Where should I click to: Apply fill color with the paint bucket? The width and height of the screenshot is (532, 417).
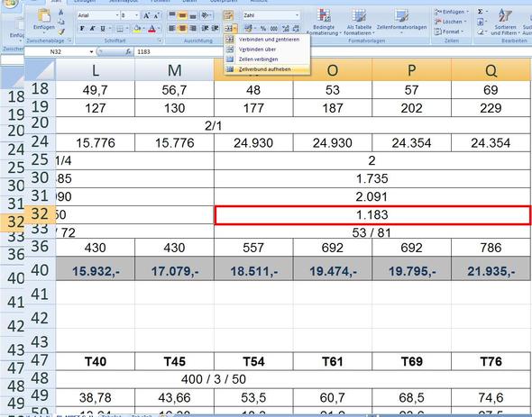click(137, 29)
